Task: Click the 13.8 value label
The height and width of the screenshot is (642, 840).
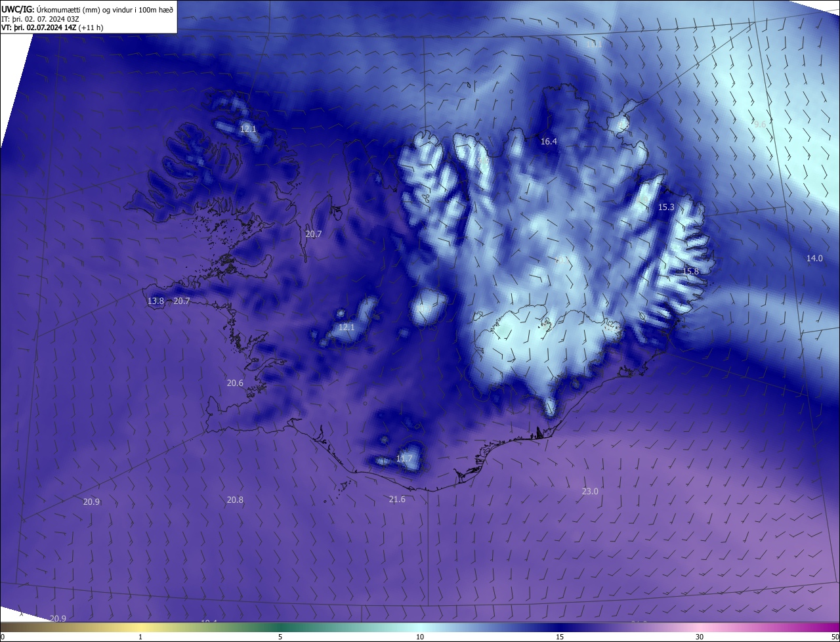Action: tap(156, 301)
